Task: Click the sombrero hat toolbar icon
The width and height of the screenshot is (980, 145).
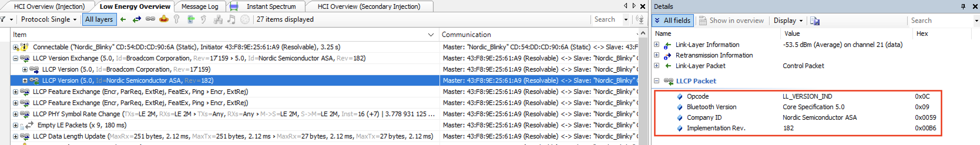Action: (x=164, y=19)
